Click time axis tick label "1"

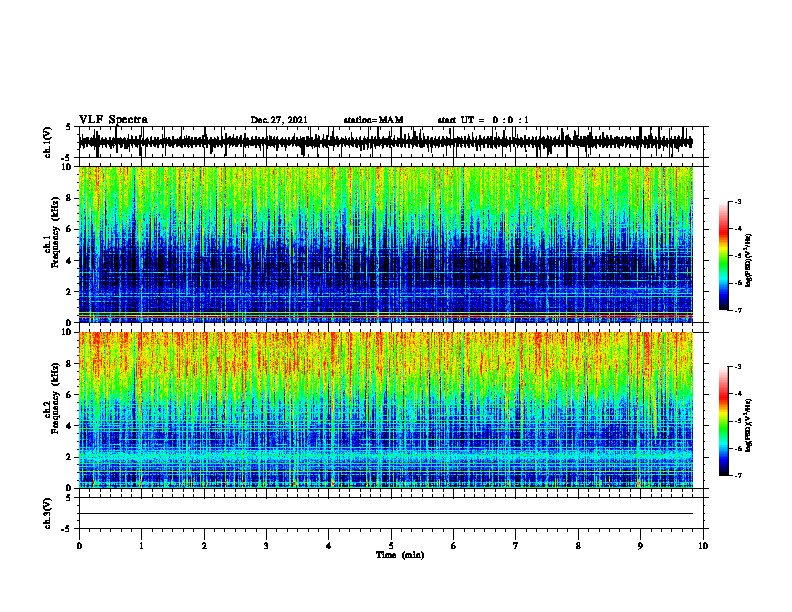click(x=141, y=546)
